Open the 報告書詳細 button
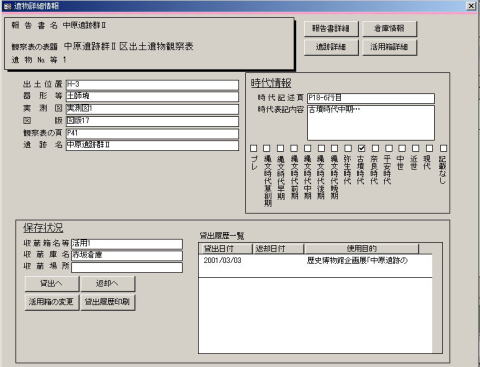Viewport: 480px width, 367px height. (x=331, y=29)
